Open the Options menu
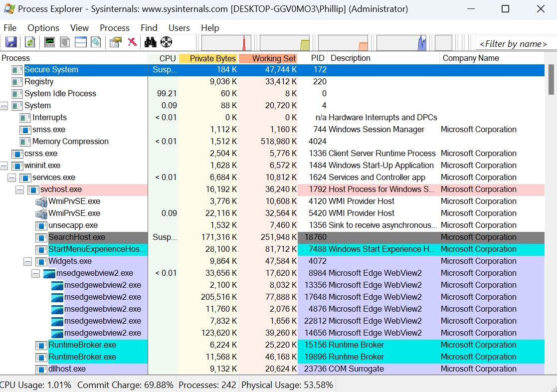The width and height of the screenshot is (557, 392). click(x=43, y=28)
